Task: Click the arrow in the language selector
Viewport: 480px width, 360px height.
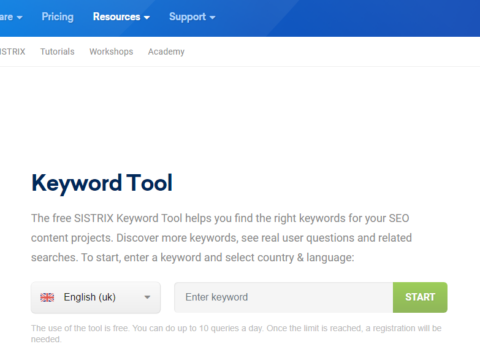Action: 147,297
